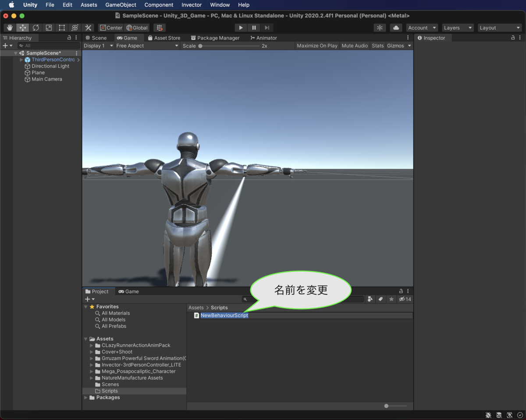The height and width of the screenshot is (420, 526).
Task: Click the background tasks check icon
Action: pos(520,415)
